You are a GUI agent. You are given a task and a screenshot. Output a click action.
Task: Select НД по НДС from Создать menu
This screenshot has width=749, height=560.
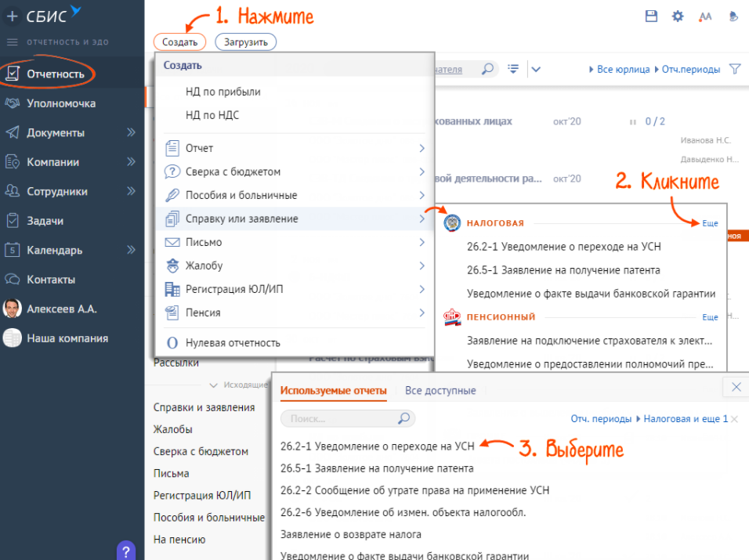coord(212,115)
